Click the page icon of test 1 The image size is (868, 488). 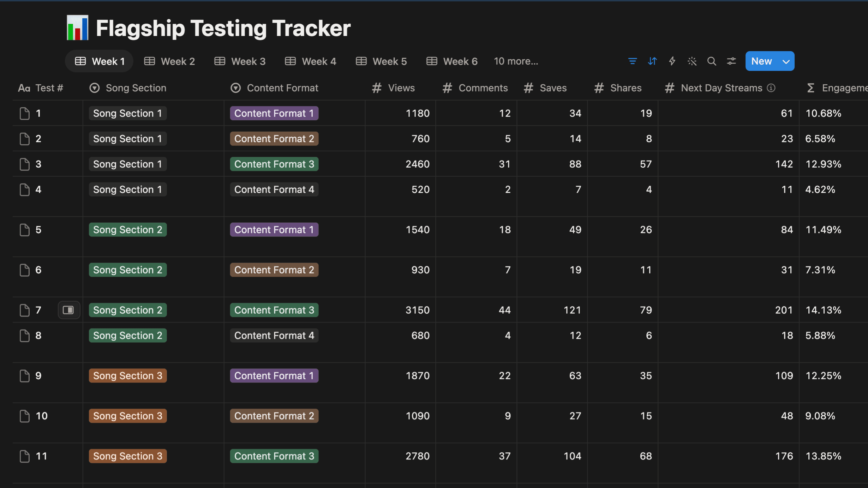point(24,113)
